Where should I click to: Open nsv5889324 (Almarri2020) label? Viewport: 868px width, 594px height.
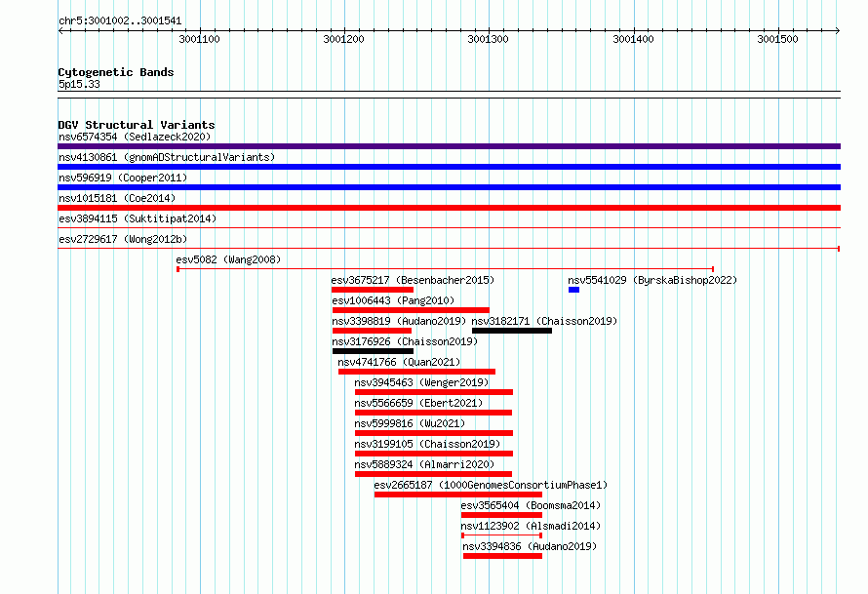pyautogui.click(x=424, y=464)
